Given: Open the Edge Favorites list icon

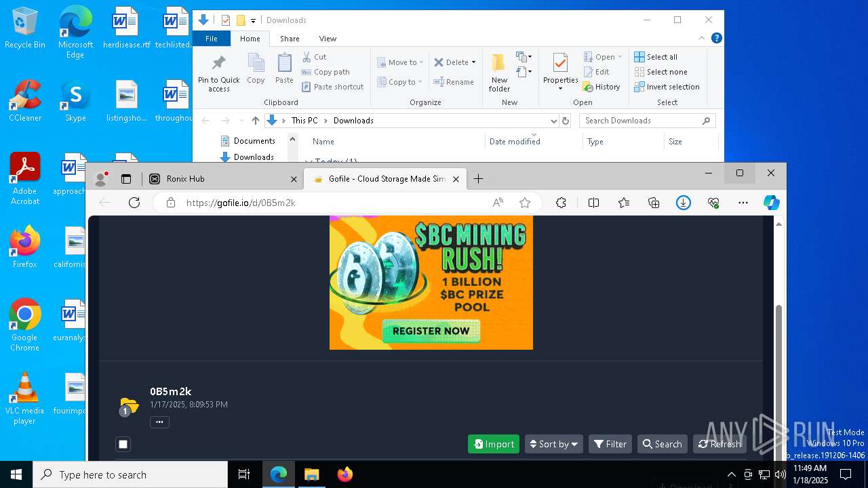Looking at the screenshot, I should pyautogui.click(x=624, y=203).
